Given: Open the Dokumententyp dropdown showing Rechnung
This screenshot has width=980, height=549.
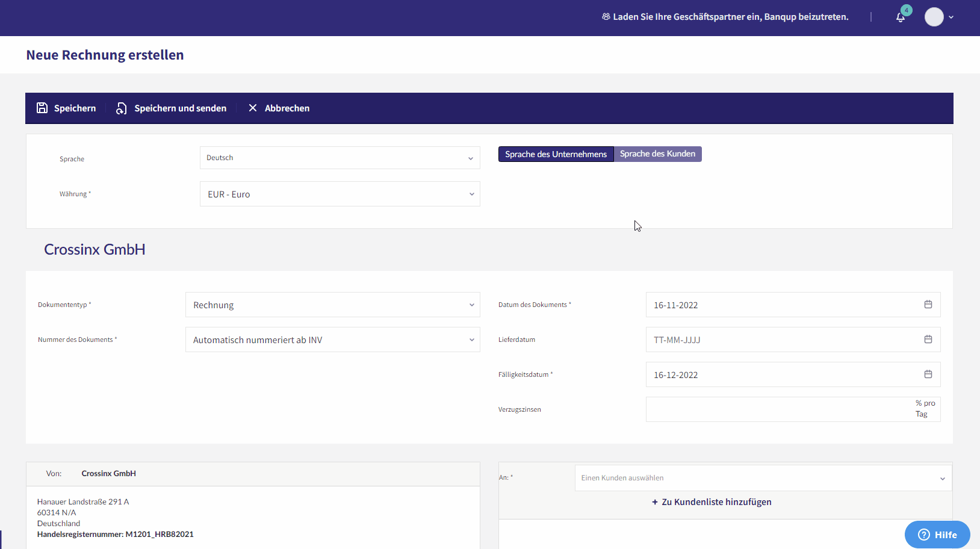Looking at the screenshot, I should point(333,305).
